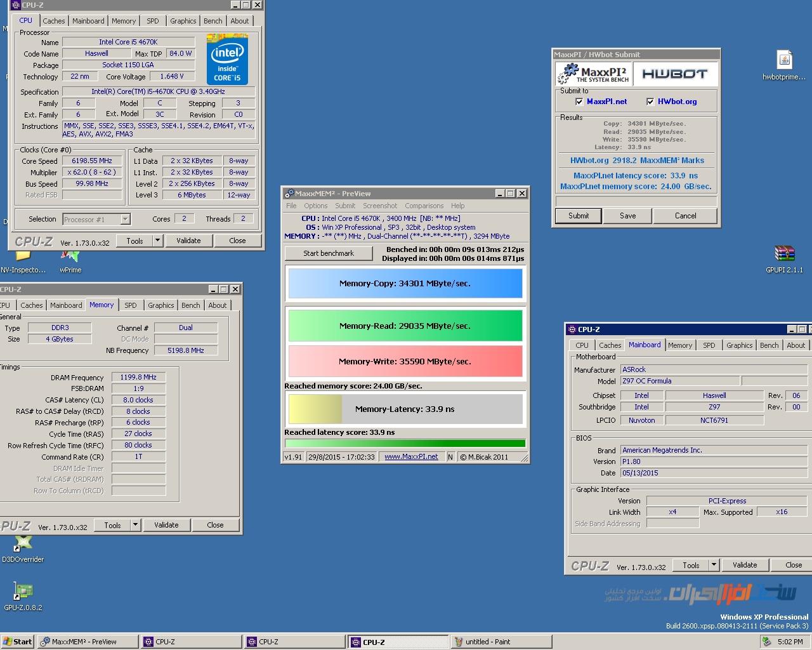Click the 5:02 PM taskbar clock

[790, 642]
